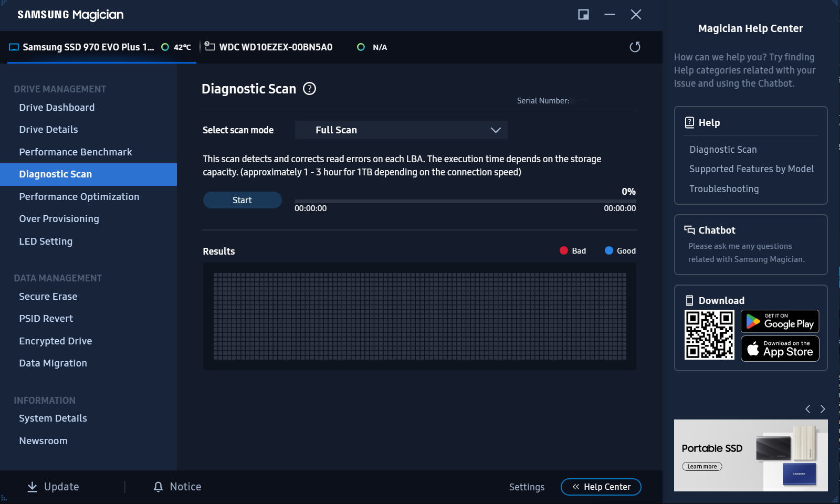Open Diagnostic Scan help question mark icon
Viewport: 840px width, 504px height.
pos(310,89)
